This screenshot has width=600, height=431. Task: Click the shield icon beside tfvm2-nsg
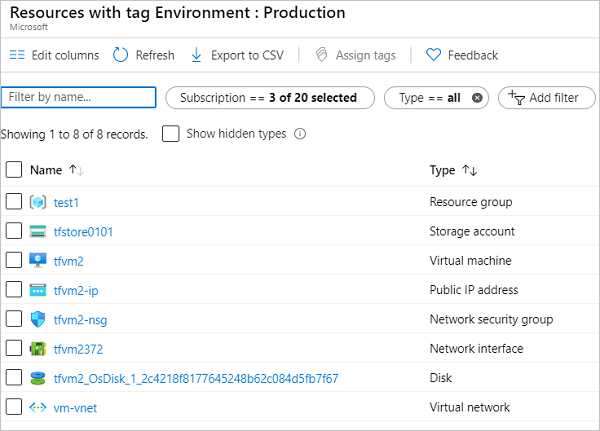(x=39, y=319)
